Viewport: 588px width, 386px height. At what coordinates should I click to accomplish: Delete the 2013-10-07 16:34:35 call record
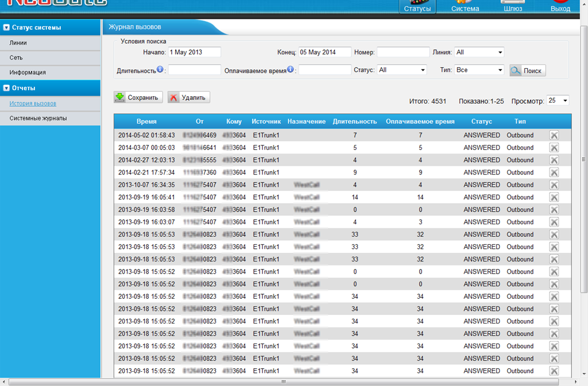click(x=554, y=185)
